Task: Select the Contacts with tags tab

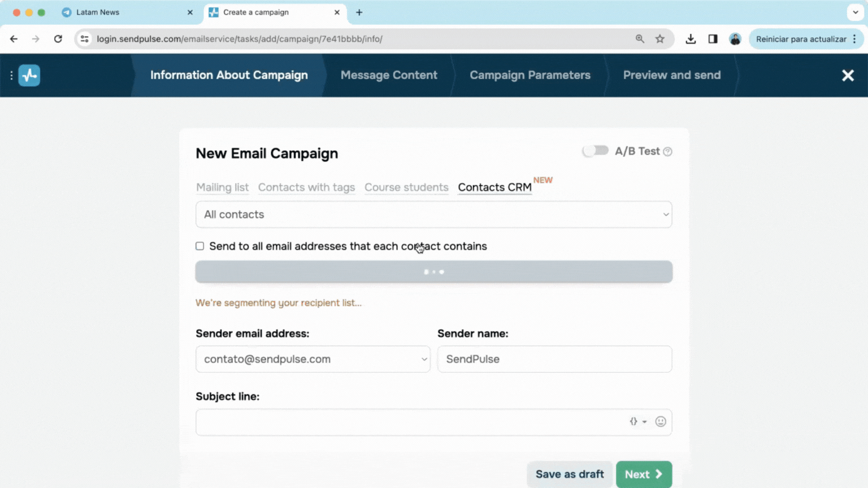Action: click(x=306, y=188)
